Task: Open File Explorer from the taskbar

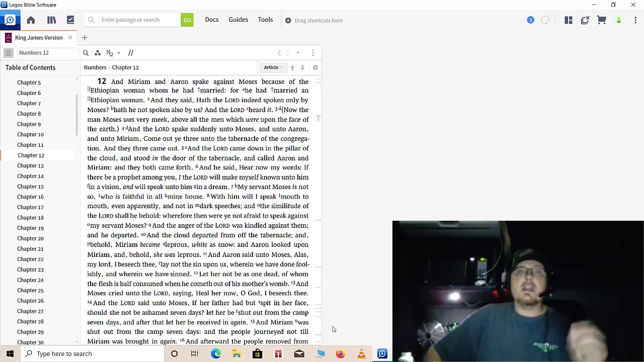Action: click(x=236, y=353)
